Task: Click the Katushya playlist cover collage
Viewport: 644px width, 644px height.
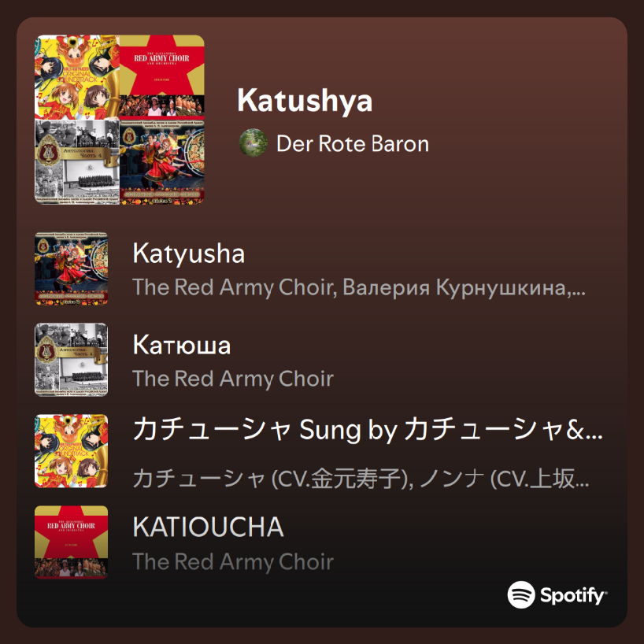Action: (x=120, y=120)
